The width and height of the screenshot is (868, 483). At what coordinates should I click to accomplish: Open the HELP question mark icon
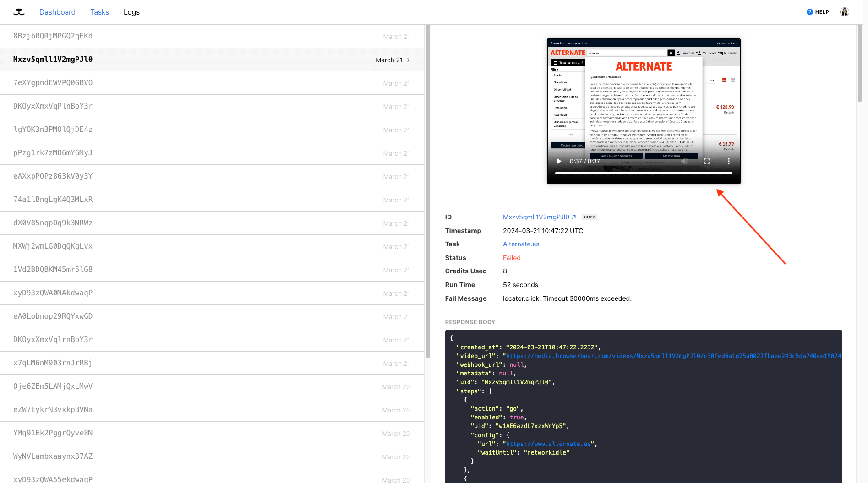pos(810,12)
